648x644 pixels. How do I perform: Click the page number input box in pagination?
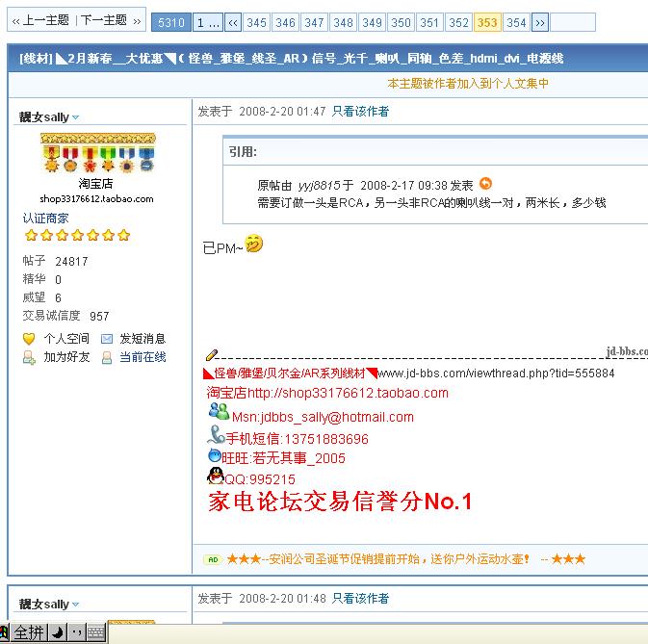(x=573, y=22)
